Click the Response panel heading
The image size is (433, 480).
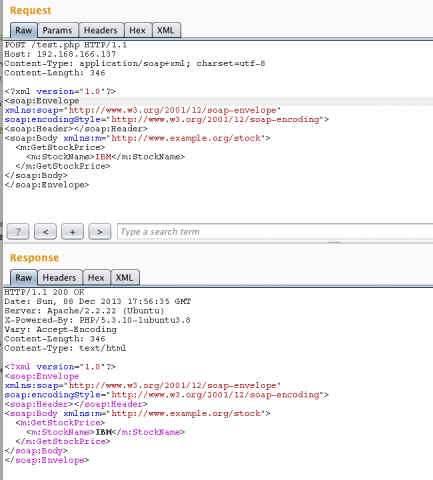(34, 258)
